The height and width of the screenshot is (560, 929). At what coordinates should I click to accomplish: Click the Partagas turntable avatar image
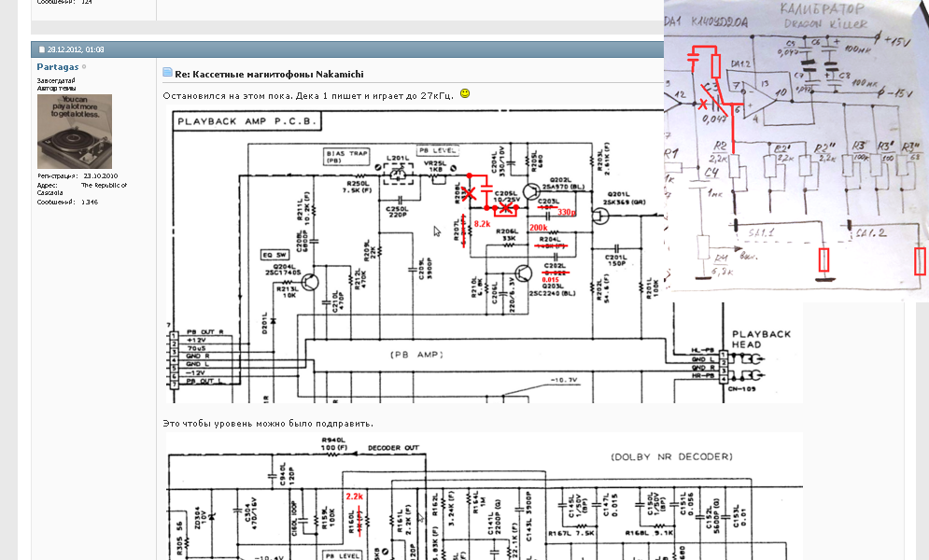coord(74,131)
